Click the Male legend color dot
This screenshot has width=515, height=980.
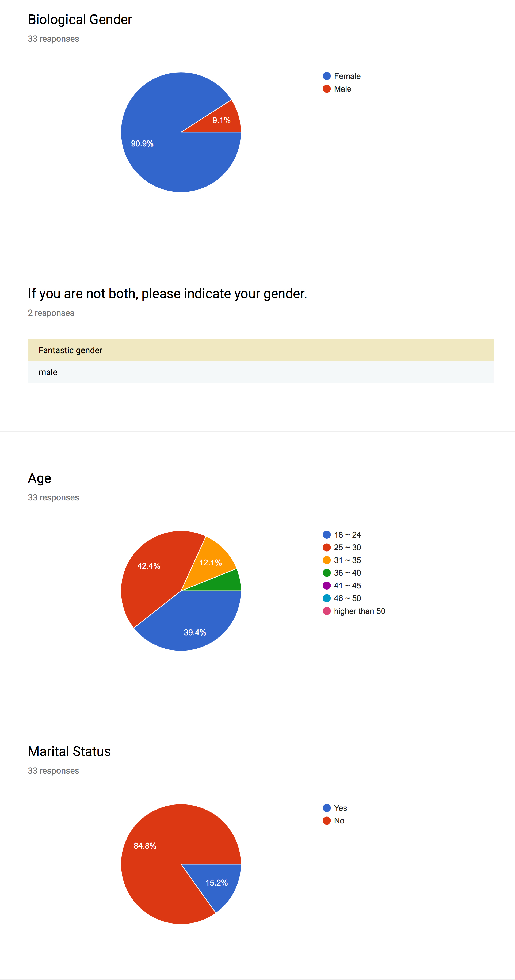click(326, 89)
